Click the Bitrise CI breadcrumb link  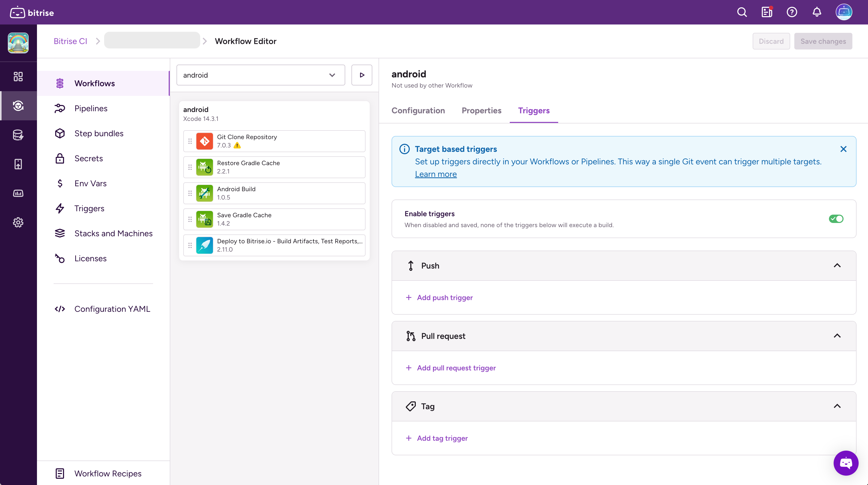click(70, 41)
